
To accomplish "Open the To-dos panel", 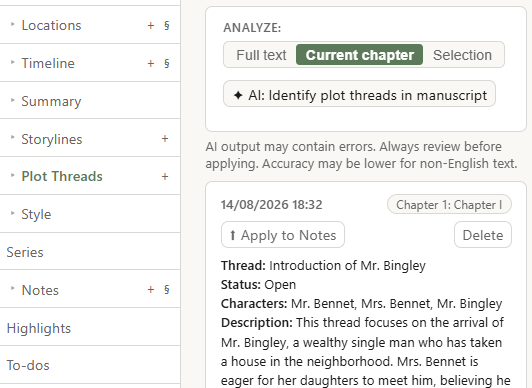I will click(x=28, y=366).
